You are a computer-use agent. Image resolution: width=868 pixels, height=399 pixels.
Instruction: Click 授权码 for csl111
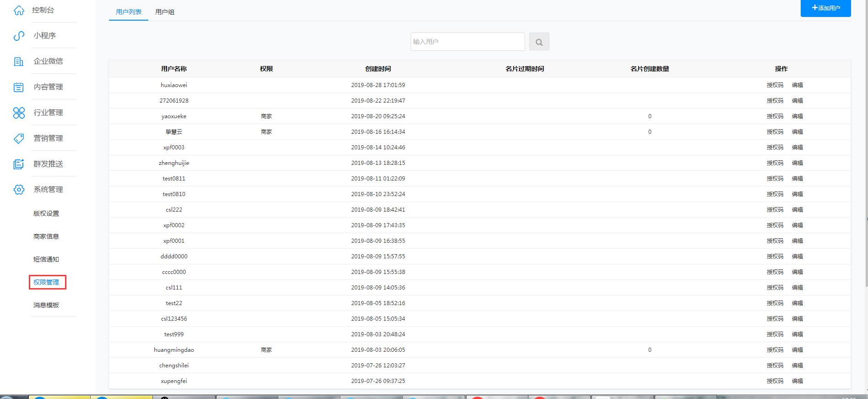point(775,288)
